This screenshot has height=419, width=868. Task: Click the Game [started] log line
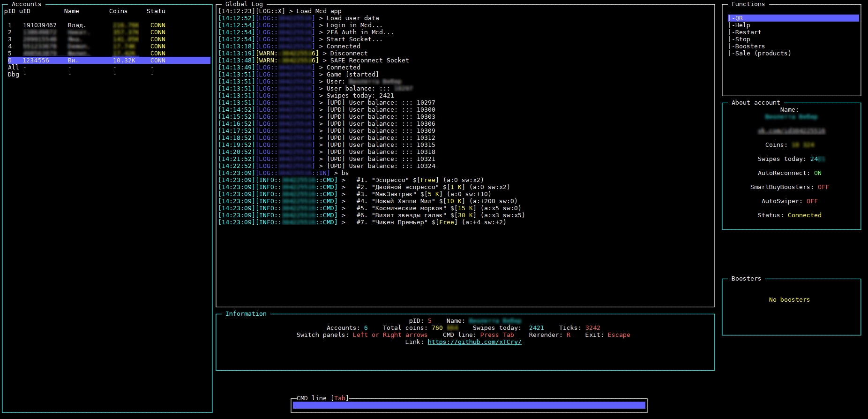pos(299,75)
